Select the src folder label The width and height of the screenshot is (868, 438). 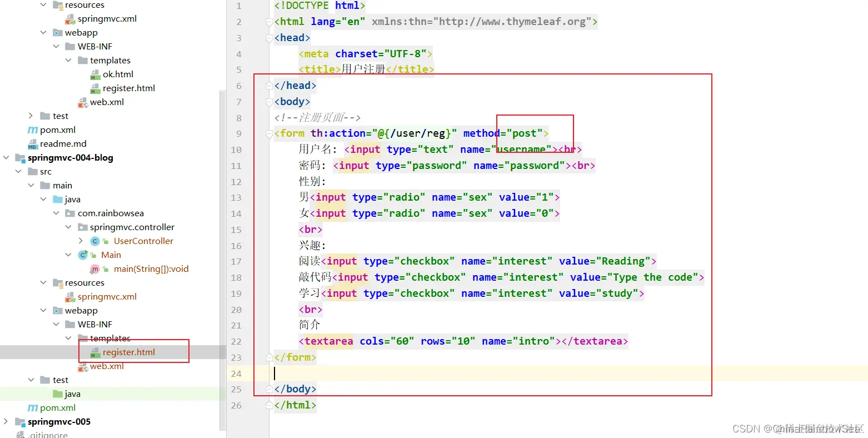pos(46,172)
